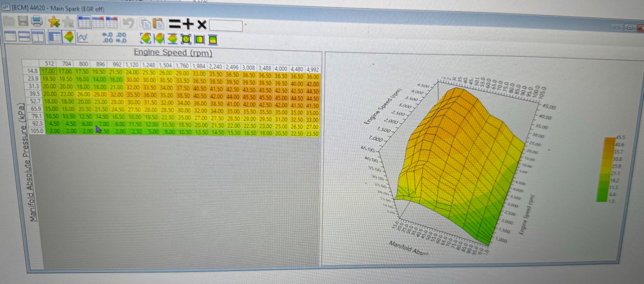The image size is (644, 284).
Task: Click the equals (set value) icon
Action: click(x=175, y=24)
